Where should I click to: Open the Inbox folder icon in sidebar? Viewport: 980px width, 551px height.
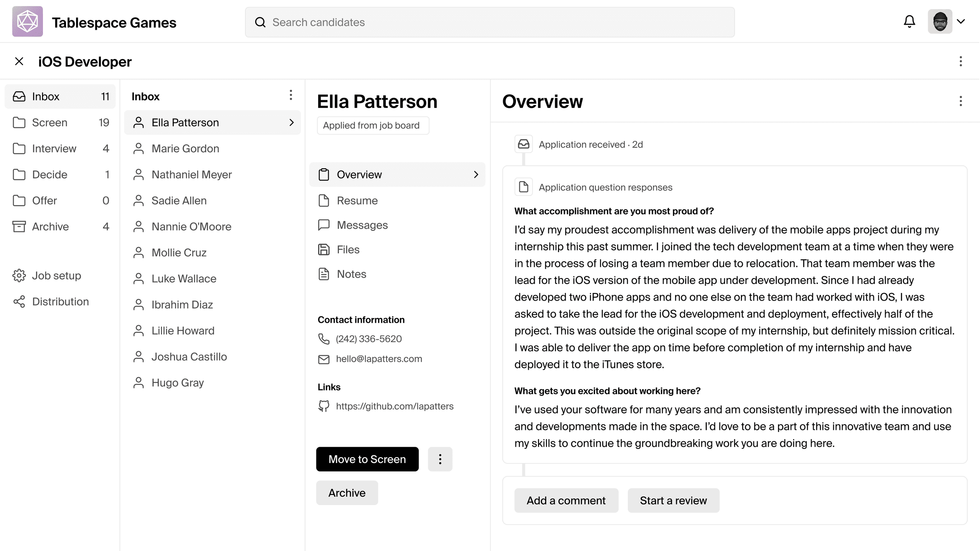point(19,97)
